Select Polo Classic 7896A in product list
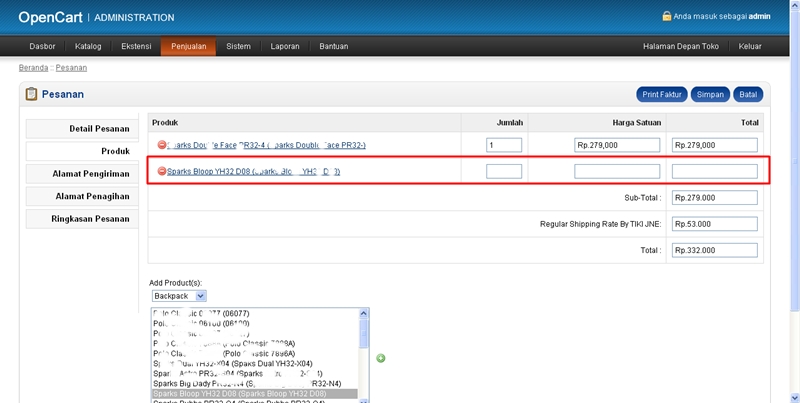 point(255,354)
